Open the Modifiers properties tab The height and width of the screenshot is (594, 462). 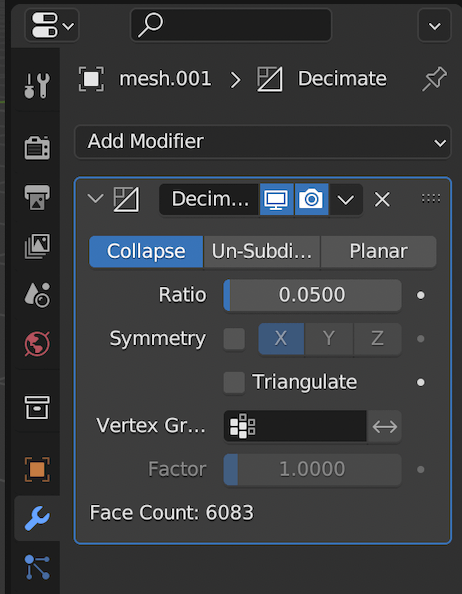(x=37, y=518)
